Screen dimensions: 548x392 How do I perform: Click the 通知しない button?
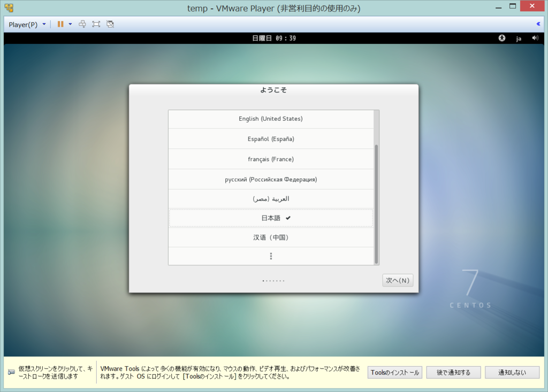click(512, 373)
